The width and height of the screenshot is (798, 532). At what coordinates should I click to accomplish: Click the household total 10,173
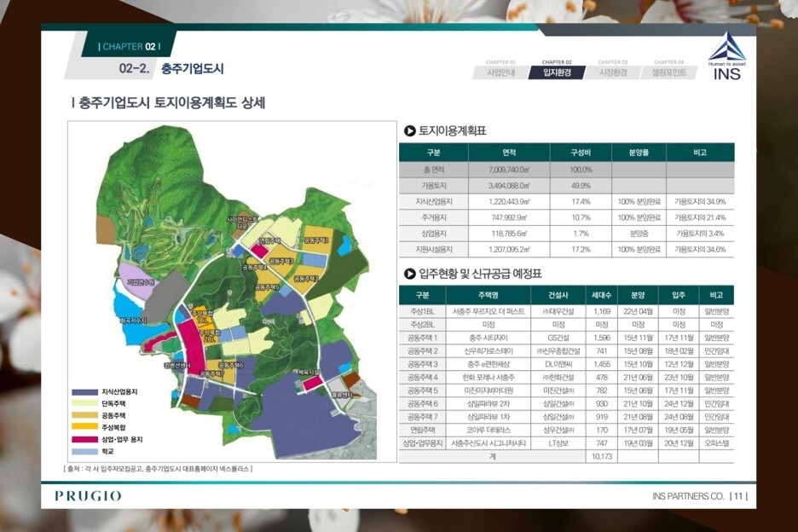(602, 456)
